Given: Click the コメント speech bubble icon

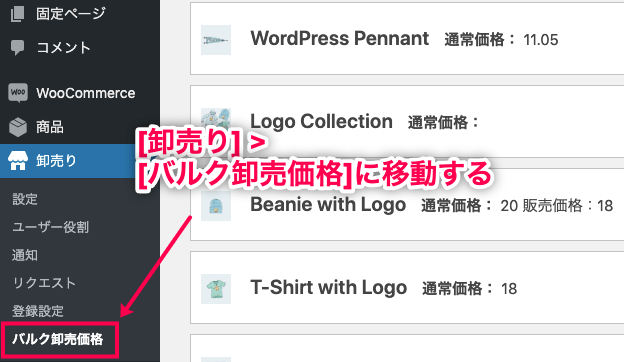Looking at the screenshot, I should (x=18, y=47).
